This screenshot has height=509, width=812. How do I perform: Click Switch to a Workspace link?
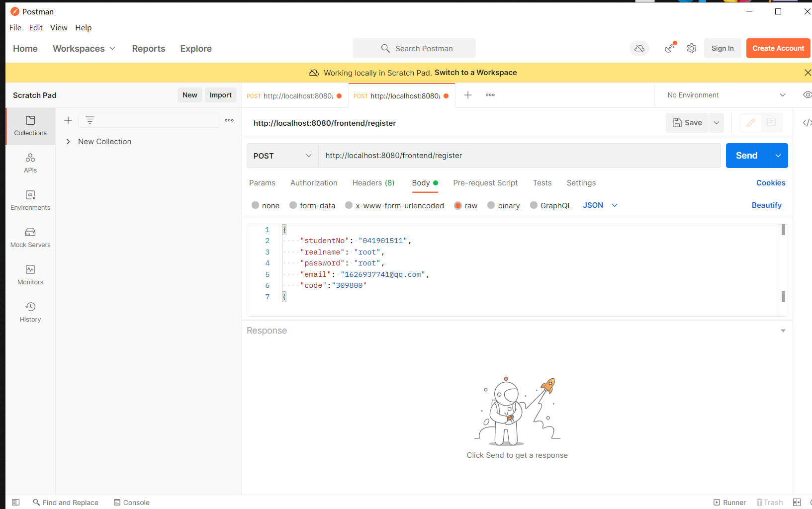[476, 73]
